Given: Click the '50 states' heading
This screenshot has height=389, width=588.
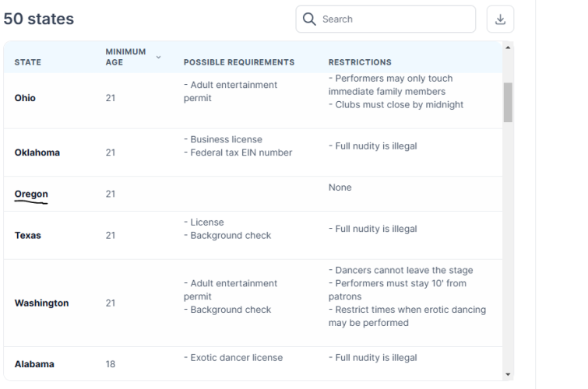Looking at the screenshot, I should tap(39, 19).
